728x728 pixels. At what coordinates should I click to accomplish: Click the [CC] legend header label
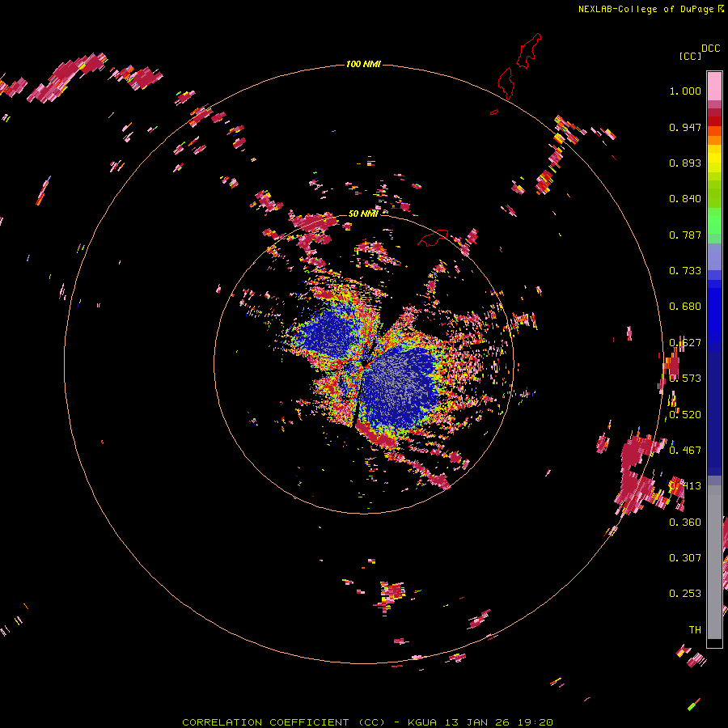[x=690, y=56]
